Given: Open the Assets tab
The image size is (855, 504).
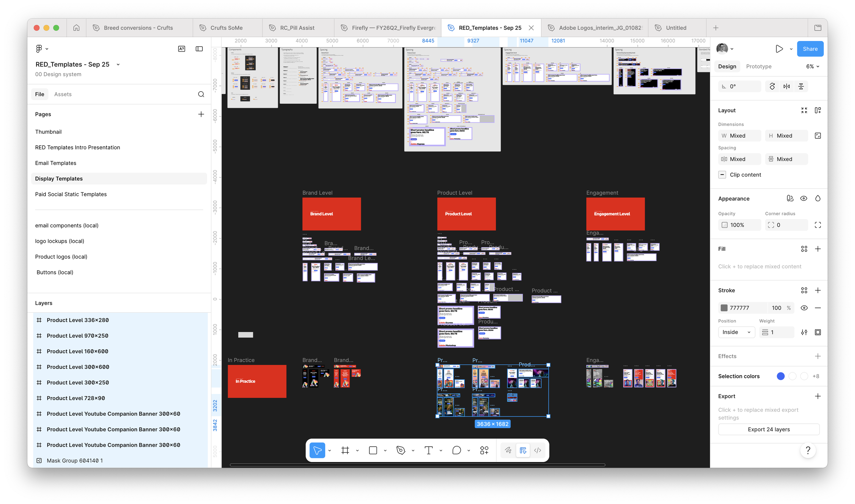Looking at the screenshot, I should click(63, 94).
